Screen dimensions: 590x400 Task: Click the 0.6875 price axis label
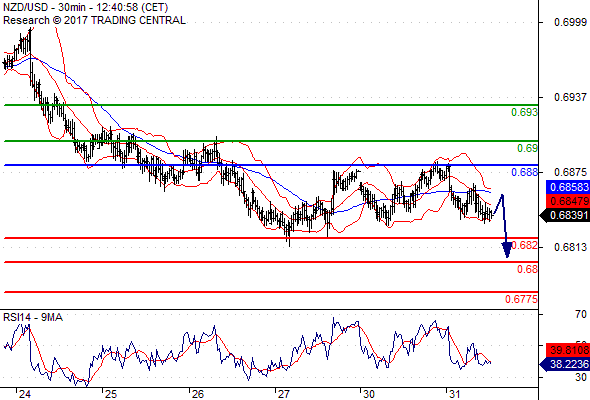(x=570, y=172)
